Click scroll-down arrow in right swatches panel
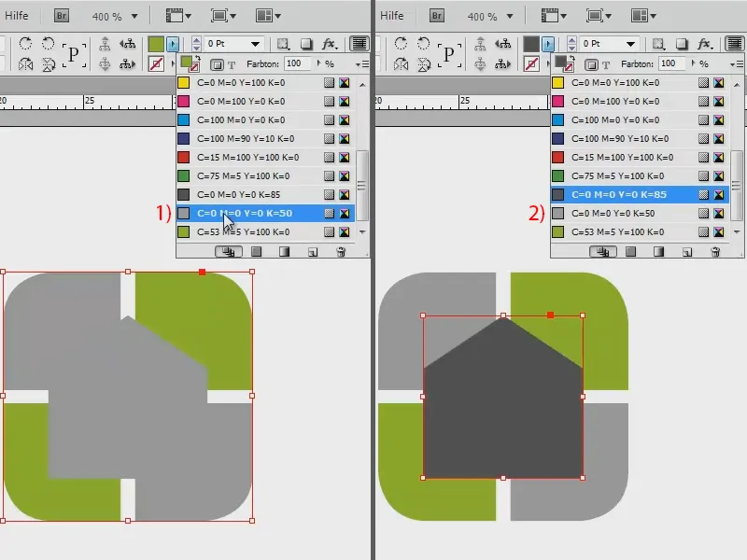 tap(737, 231)
